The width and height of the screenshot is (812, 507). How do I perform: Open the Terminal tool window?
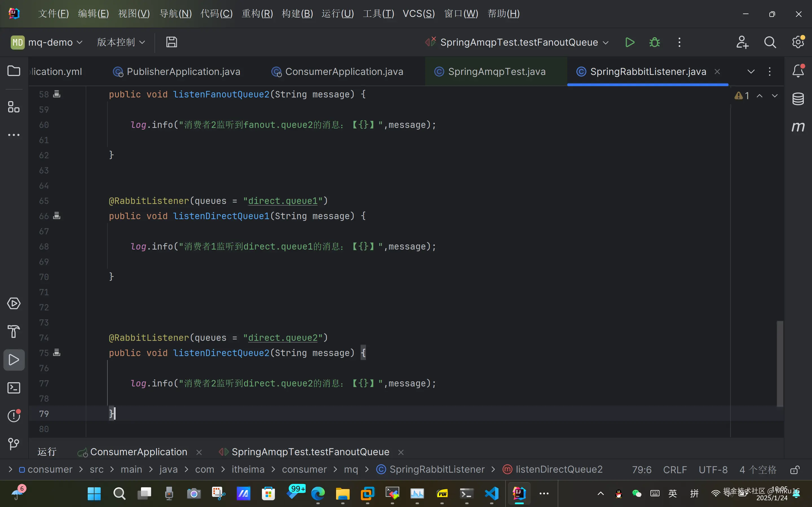14,388
